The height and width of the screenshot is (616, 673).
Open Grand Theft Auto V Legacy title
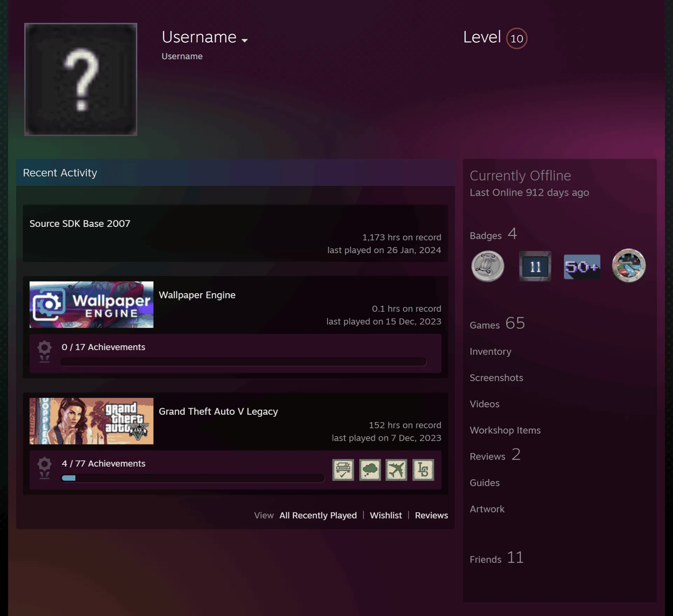click(218, 412)
